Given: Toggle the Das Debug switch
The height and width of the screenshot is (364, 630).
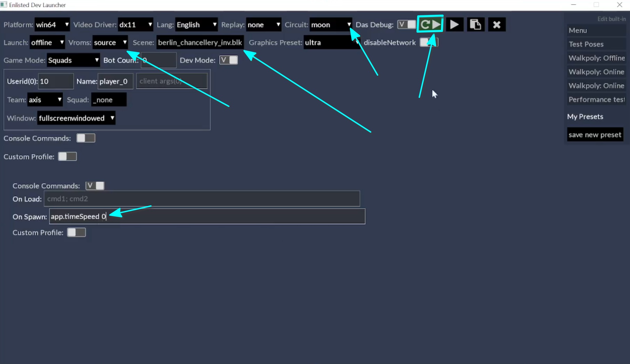Looking at the screenshot, I should click(x=406, y=25).
